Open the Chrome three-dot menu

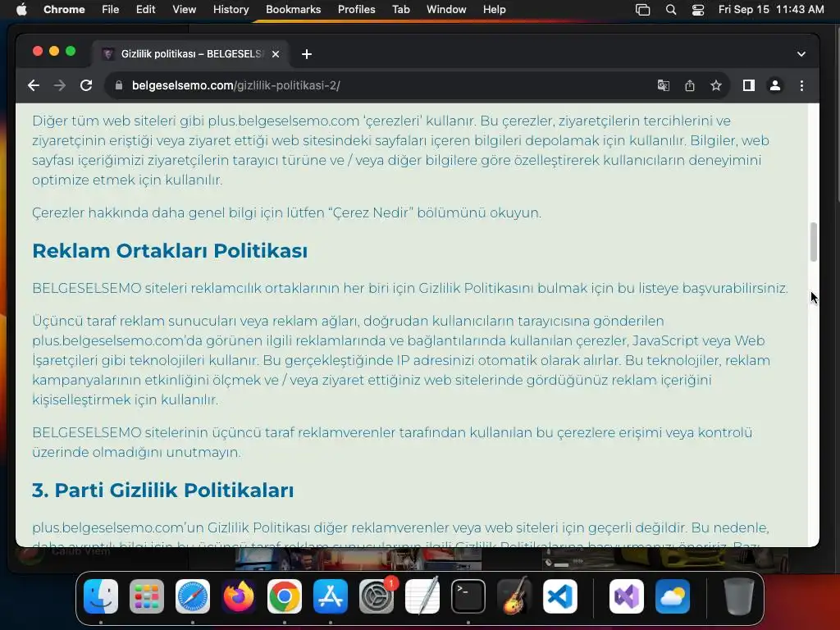tap(801, 85)
